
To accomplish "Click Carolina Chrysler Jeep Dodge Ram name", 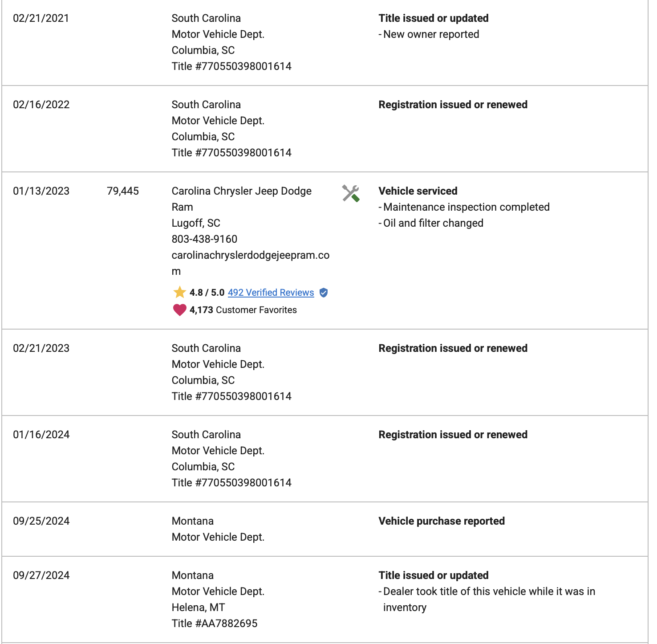I will point(242,199).
